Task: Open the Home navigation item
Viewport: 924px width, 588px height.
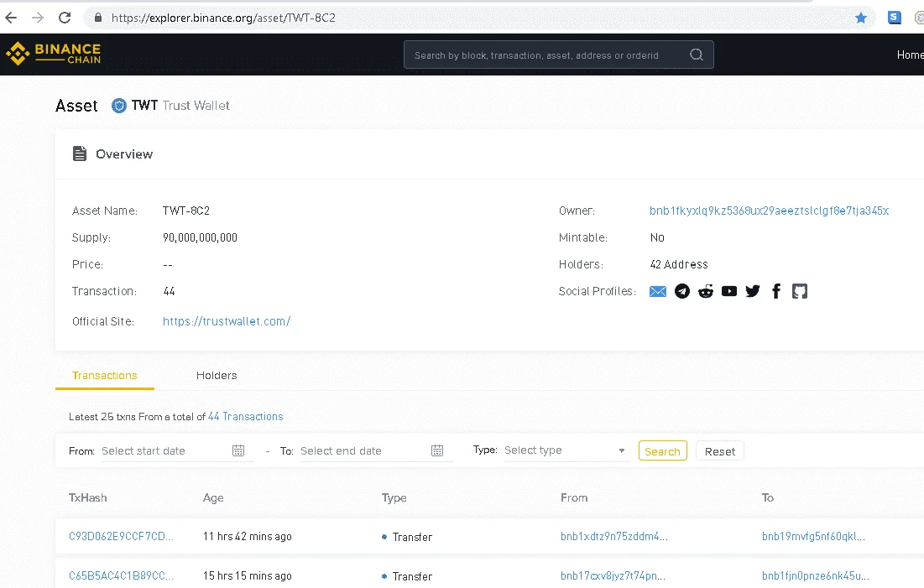Action: 910,55
